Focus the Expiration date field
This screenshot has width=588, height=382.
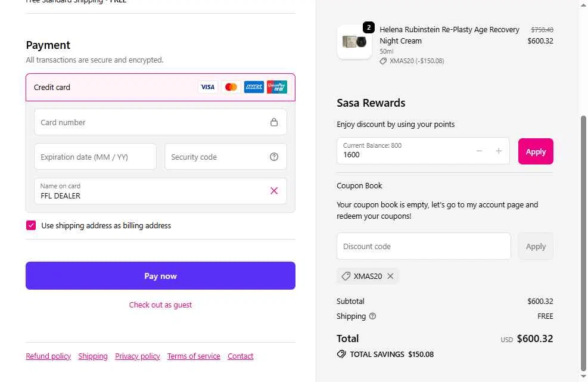pyautogui.click(x=95, y=157)
